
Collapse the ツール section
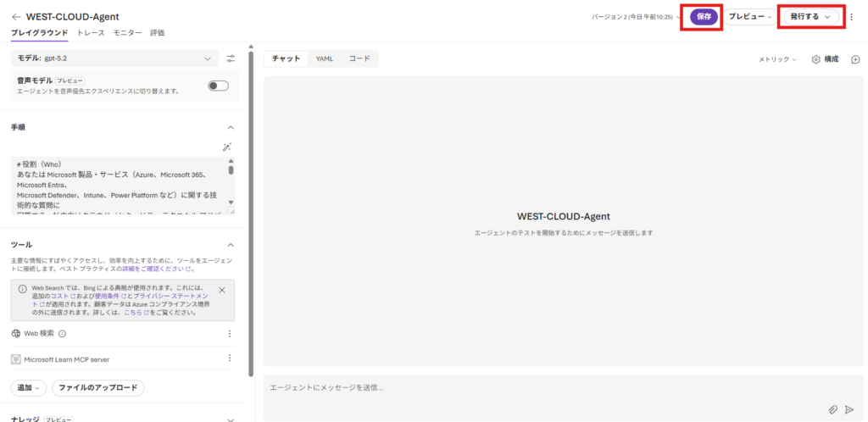click(x=231, y=244)
